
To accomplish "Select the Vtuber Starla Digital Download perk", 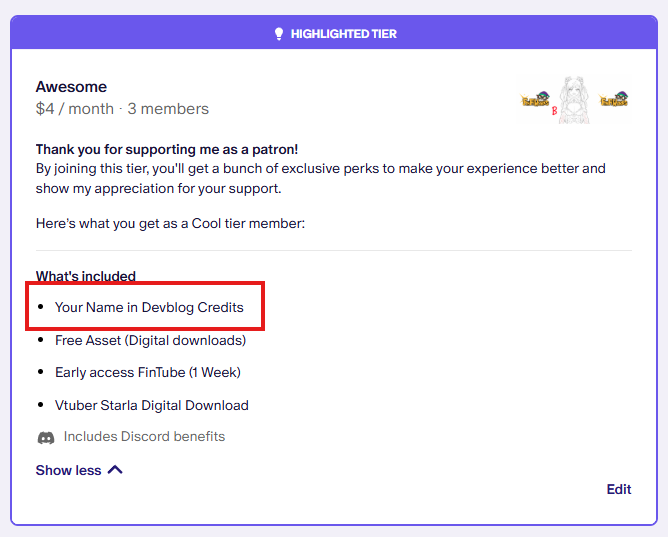I will 152,405.
